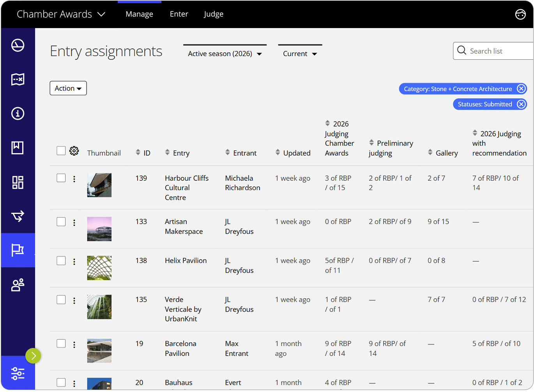The width and height of the screenshot is (534, 392).
Task: Remove the Category Stone + Concrete Architecture filter
Action: tap(521, 89)
